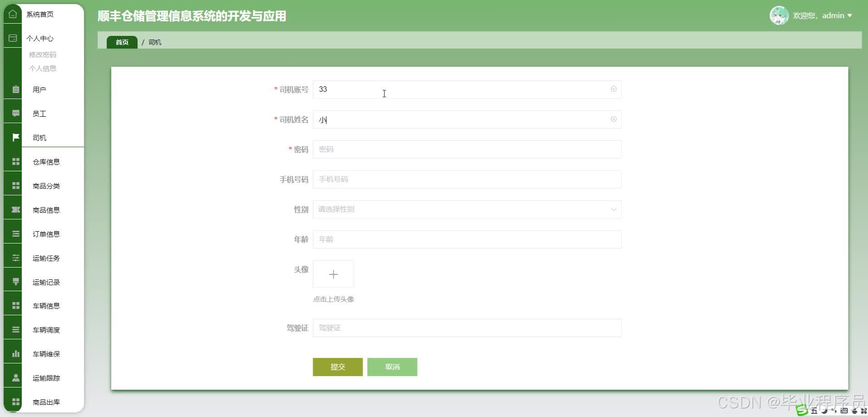Screen dimensions: 868x417
Task: Click the sliders icon beside 运输任务
Action: (x=16, y=258)
